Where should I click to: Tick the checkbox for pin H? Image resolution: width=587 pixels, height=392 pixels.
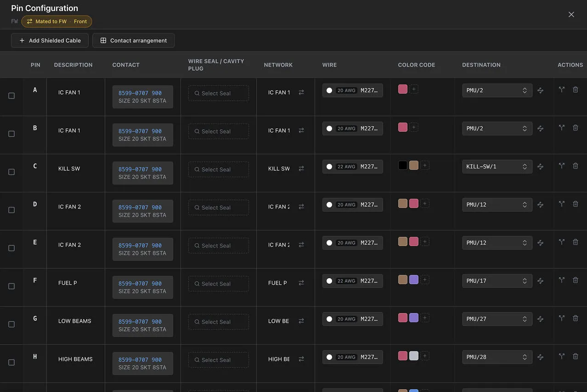11,363
